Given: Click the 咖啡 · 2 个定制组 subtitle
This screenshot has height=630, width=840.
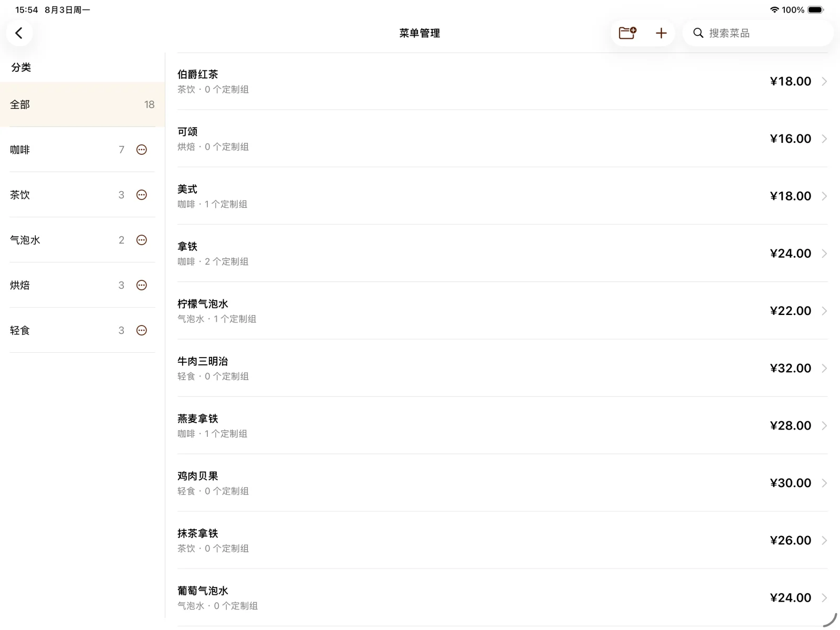Looking at the screenshot, I should [213, 261].
